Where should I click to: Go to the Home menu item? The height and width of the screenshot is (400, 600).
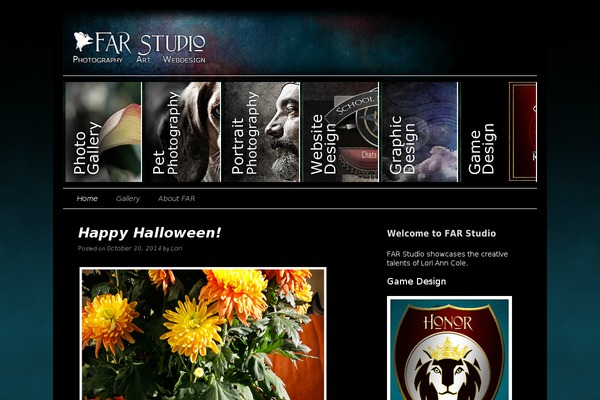coord(87,199)
